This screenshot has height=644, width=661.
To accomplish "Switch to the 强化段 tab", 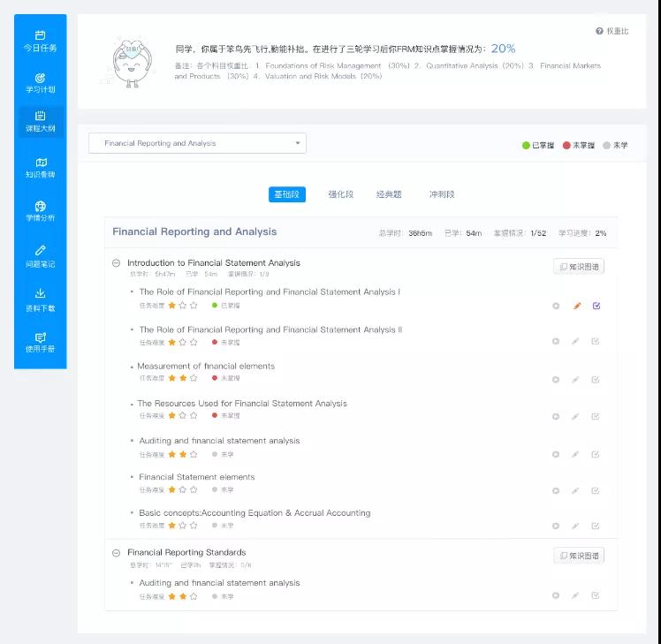I will coord(340,194).
